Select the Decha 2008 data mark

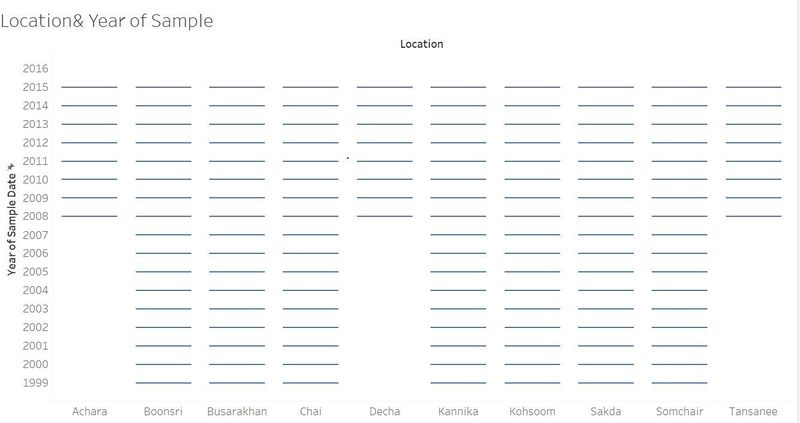(385, 216)
